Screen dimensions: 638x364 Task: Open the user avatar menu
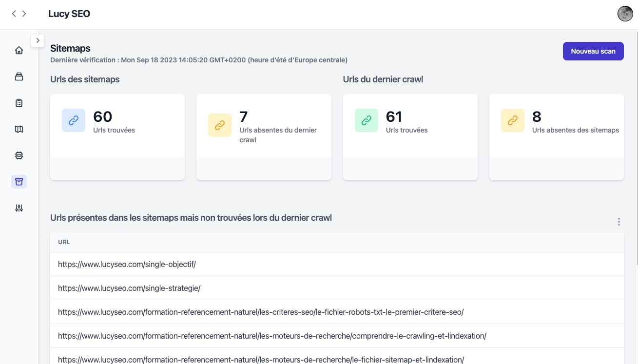coord(625,14)
